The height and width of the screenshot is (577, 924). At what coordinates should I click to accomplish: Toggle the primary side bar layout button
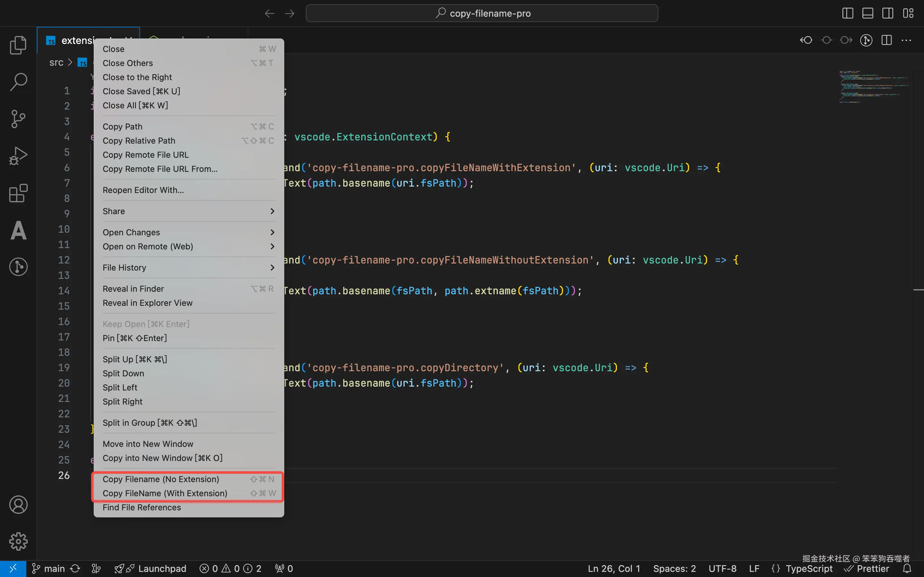847,13
